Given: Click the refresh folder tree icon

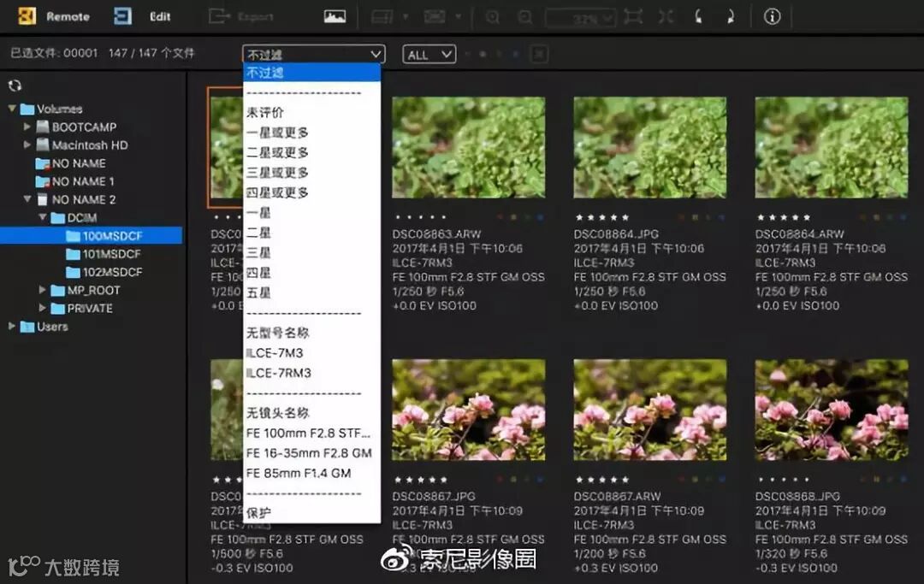Looking at the screenshot, I should 15,86.
